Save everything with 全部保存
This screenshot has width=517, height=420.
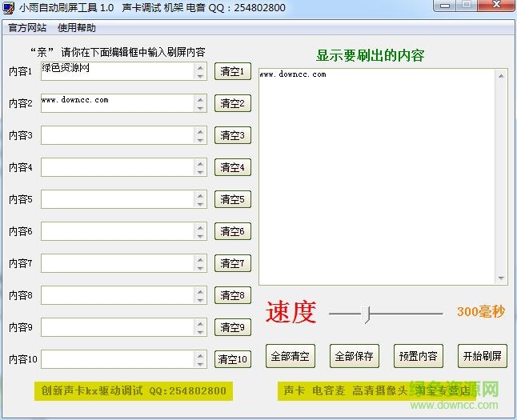click(354, 356)
